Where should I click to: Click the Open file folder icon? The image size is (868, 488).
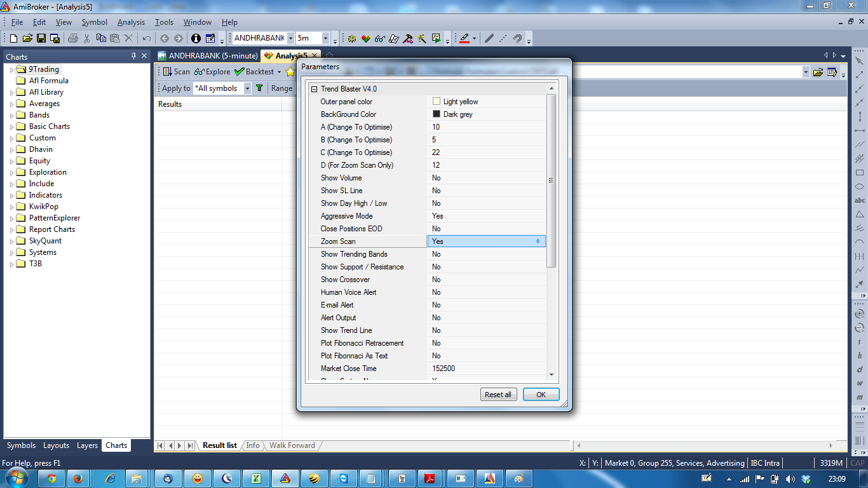click(x=27, y=38)
